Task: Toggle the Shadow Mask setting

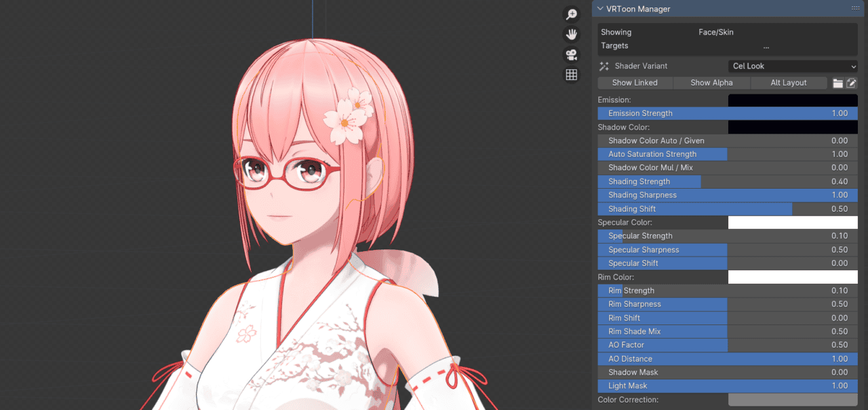Action: (x=728, y=372)
